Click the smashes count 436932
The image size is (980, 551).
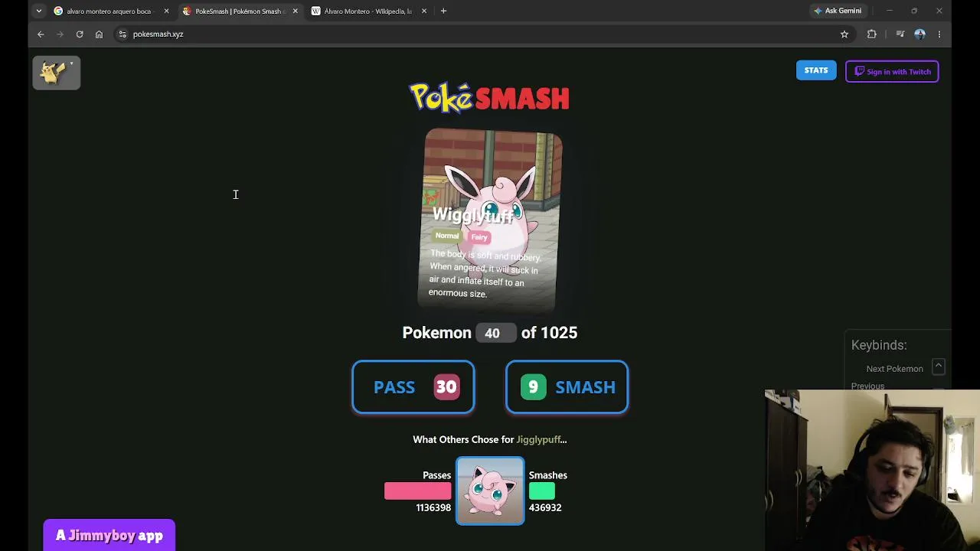[x=545, y=507]
